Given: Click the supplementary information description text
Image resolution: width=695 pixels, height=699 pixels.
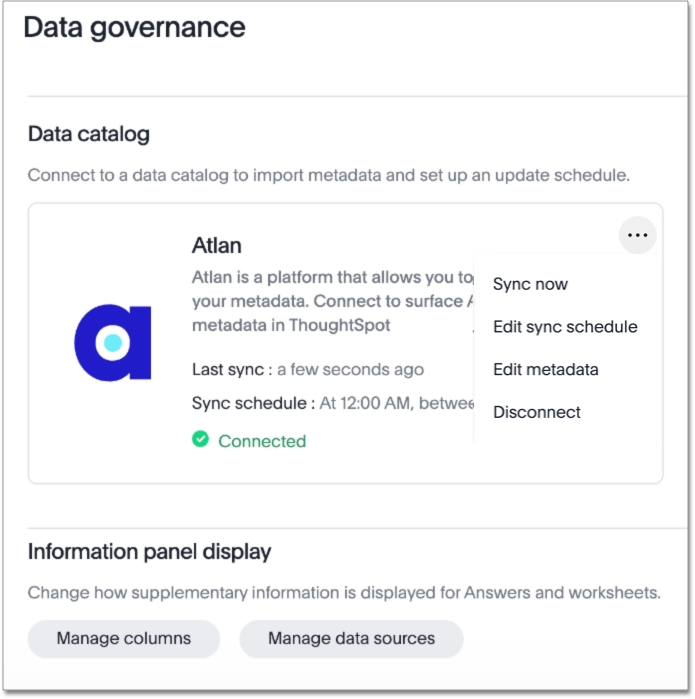Looking at the screenshot, I should pos(344,592).
